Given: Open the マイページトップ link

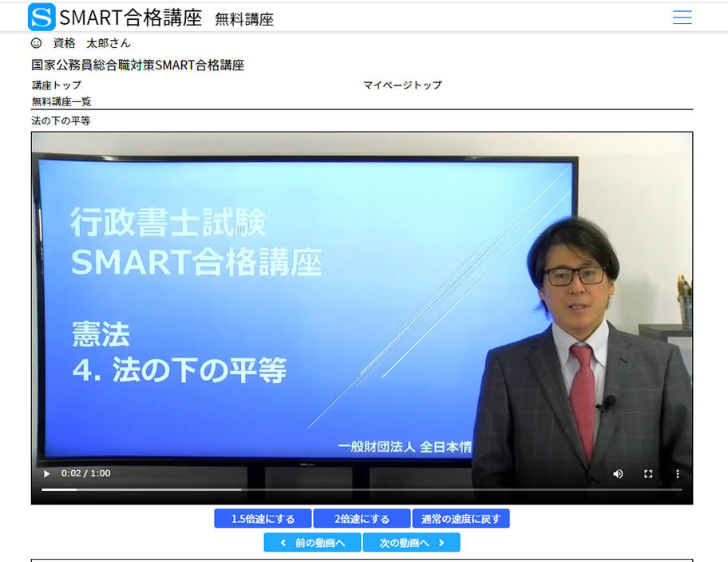Looking at the screenshot, I should click(x=402, y=85).
